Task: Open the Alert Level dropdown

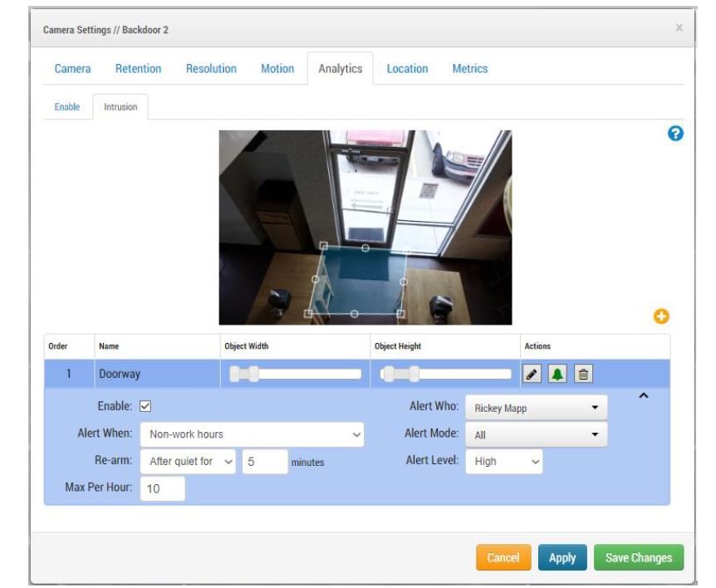Action: [x=506, y=462]
